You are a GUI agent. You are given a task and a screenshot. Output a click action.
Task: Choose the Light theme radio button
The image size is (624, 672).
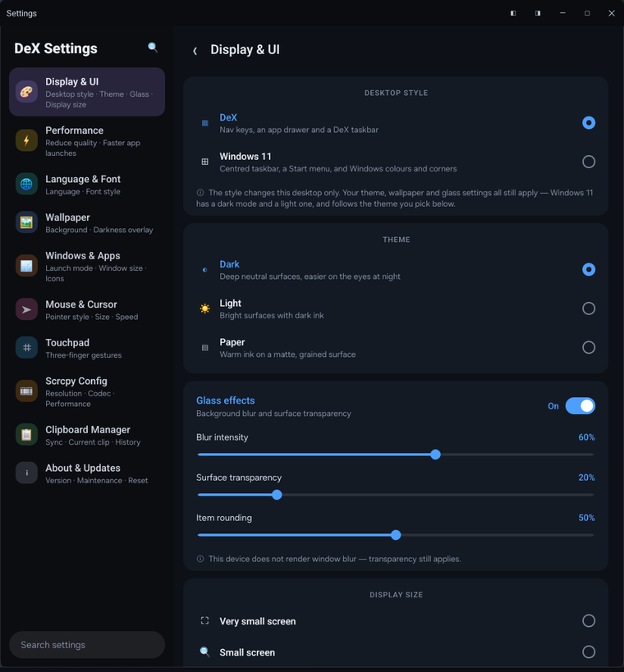pos(589,309)
